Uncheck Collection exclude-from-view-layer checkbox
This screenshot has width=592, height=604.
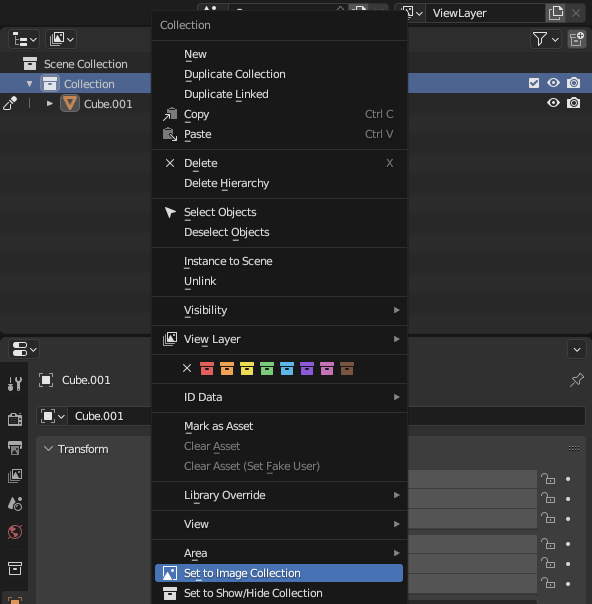(534, 83)
